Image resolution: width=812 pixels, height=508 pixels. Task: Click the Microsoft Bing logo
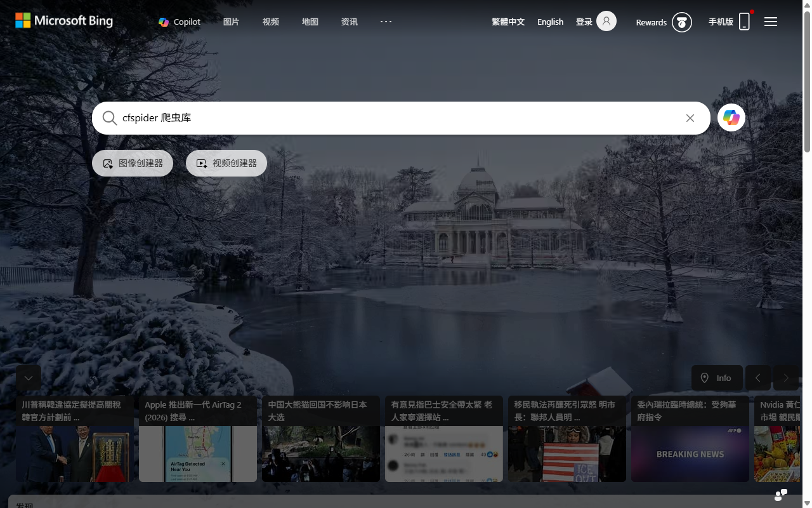[x=64, y=21]
